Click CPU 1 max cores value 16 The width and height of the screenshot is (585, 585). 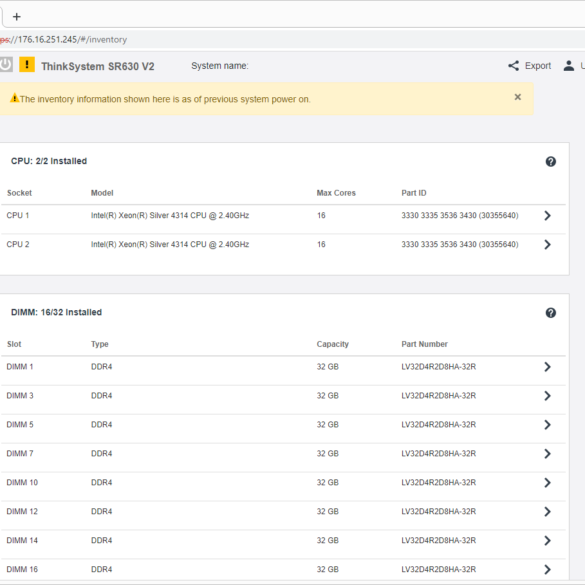click(x=321, y=215)
